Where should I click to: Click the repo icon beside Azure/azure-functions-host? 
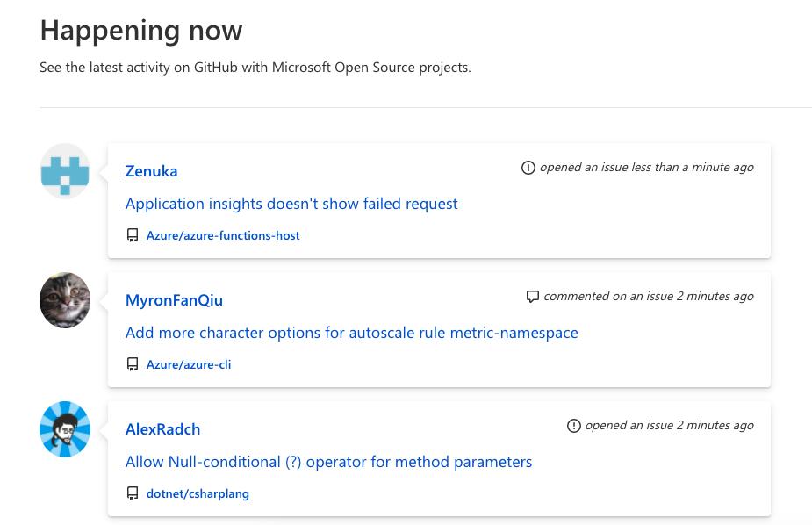(x=133, y=235)
